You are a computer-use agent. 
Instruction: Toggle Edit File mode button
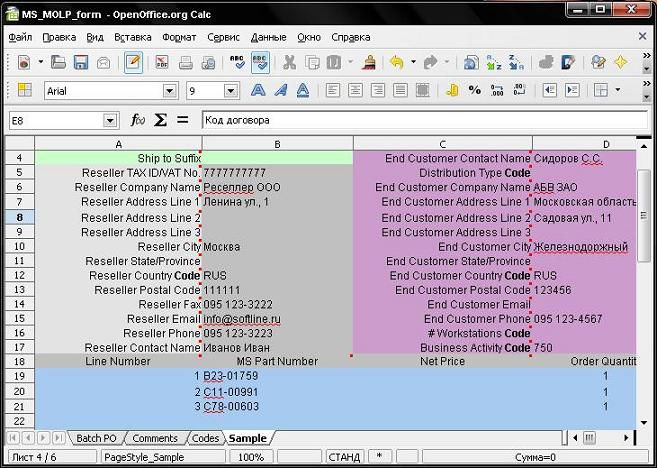click(132, 62)
